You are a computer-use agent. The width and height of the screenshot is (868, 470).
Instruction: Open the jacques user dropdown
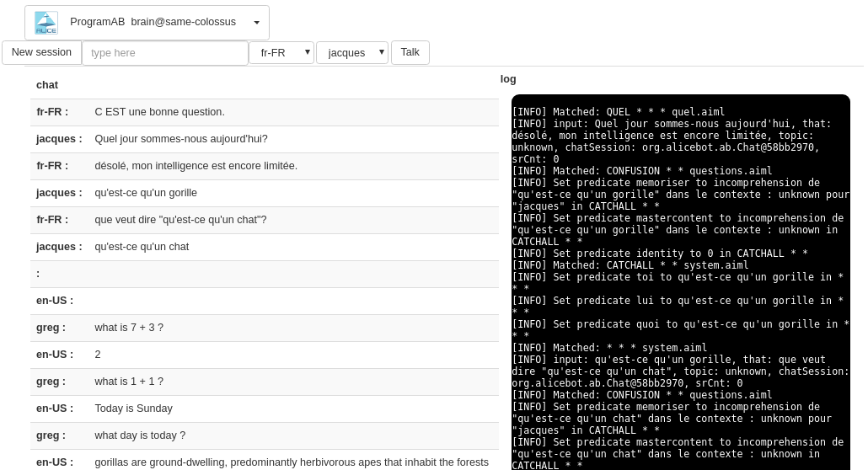tap(352, 53)
